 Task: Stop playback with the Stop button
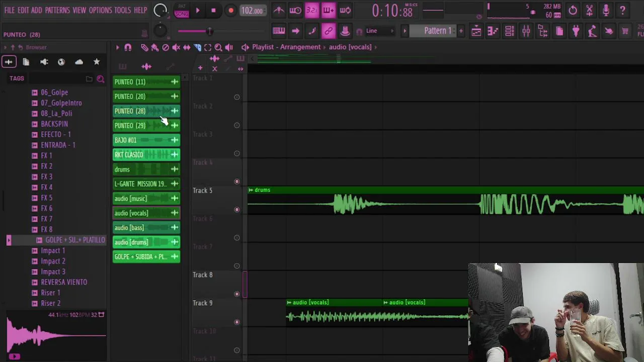(213, 10)
